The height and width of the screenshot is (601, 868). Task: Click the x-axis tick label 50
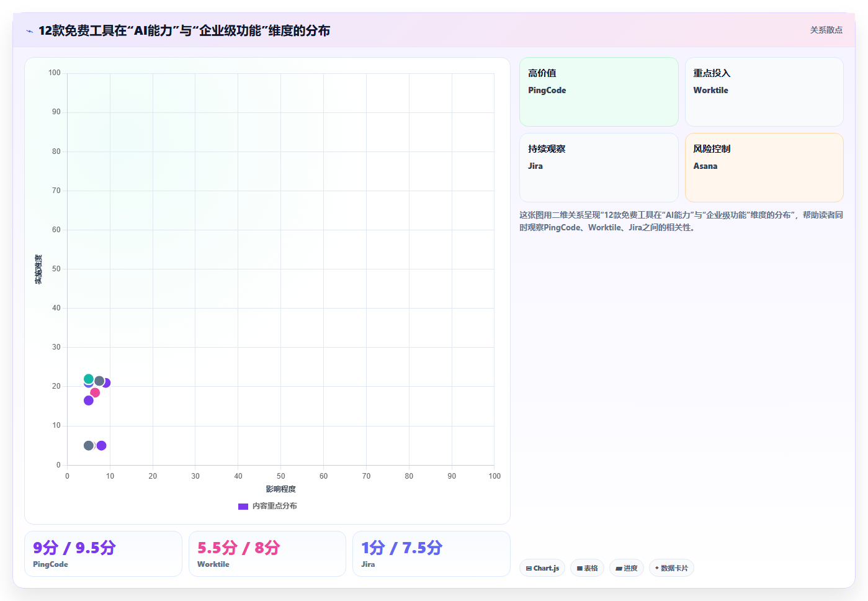(x=281, y=476)
